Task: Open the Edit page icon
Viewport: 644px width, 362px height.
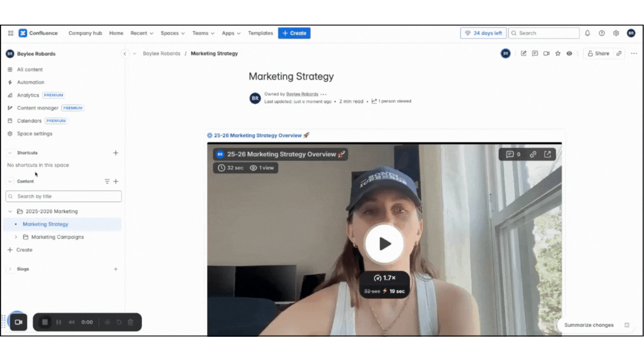Action: pos(524,54)
